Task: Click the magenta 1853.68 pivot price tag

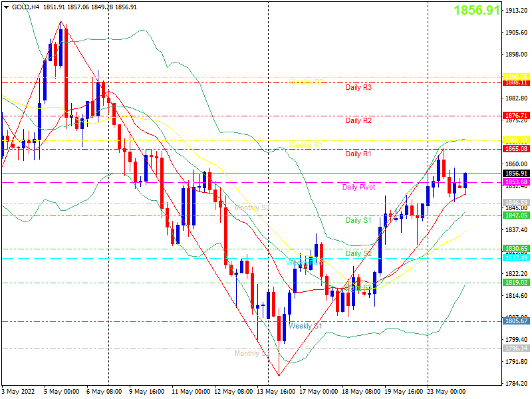Action: point(516,182)
